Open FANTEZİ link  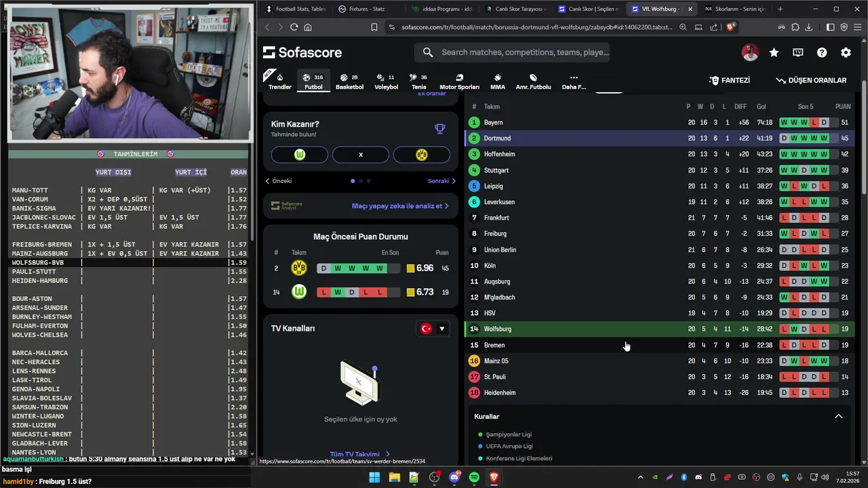(730, 80)
